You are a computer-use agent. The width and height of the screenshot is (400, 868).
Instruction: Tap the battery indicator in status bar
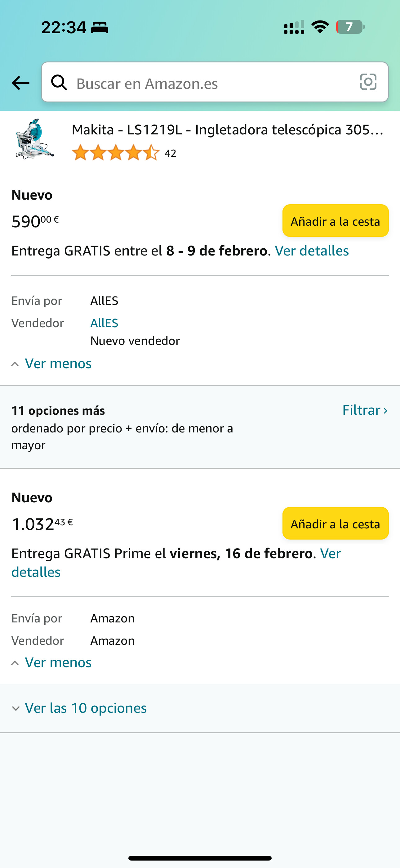pos(350,27)
